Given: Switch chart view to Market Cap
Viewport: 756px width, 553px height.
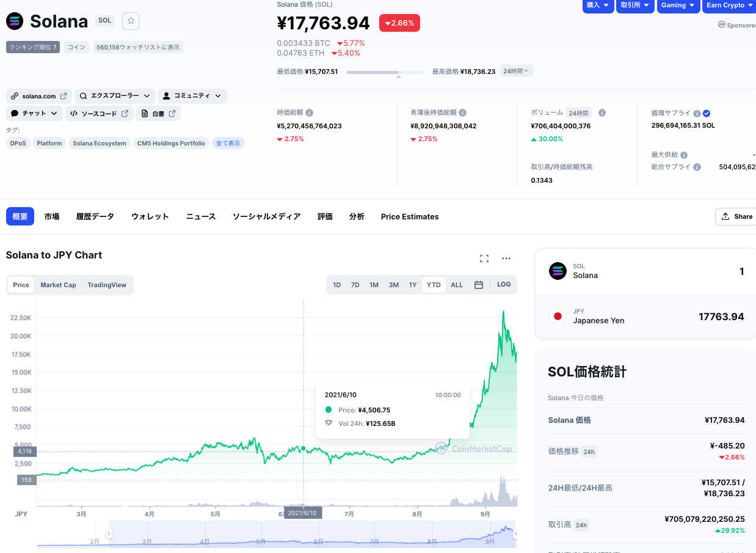Looking at the screenshot, I should coord(58,285).
